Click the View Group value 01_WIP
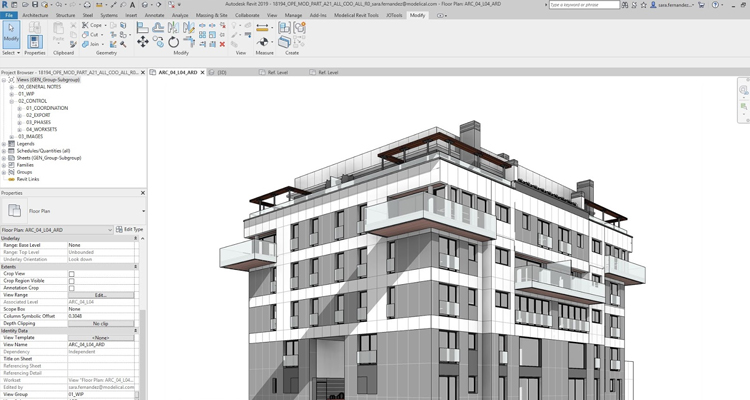Viewport: 750px width, 400px height. click(x=101, y=395)
